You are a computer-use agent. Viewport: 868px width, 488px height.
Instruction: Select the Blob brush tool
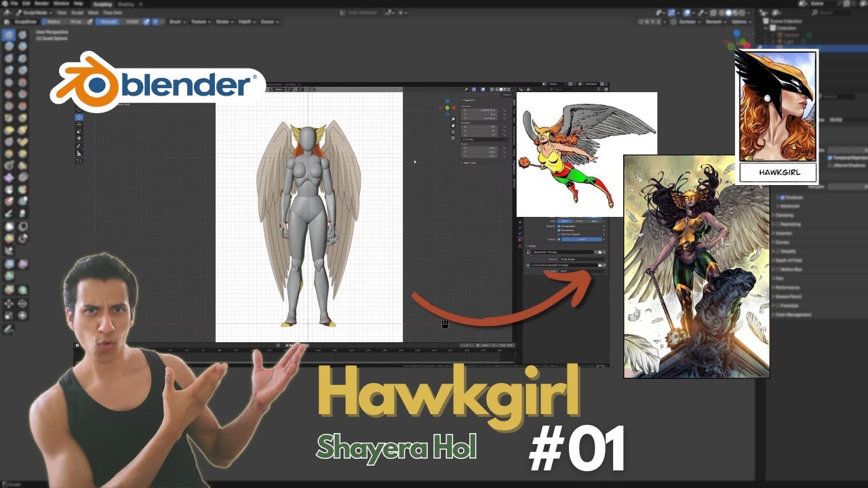[x=22, y=70]
